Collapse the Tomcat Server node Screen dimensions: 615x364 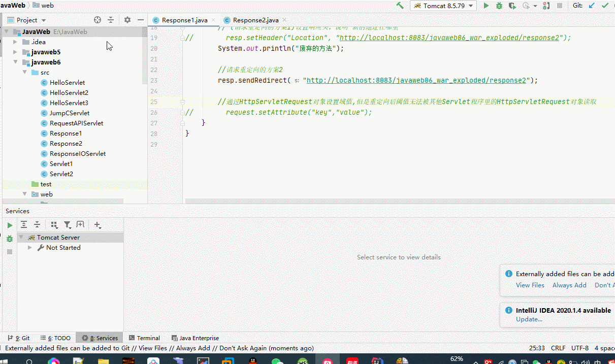tap(21, 237)
